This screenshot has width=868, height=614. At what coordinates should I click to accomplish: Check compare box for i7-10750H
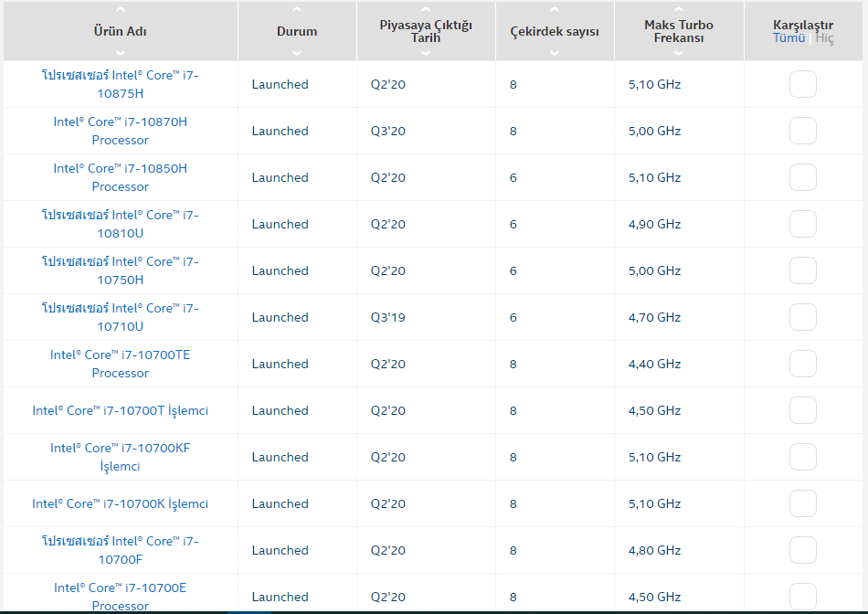coord(803,270)
